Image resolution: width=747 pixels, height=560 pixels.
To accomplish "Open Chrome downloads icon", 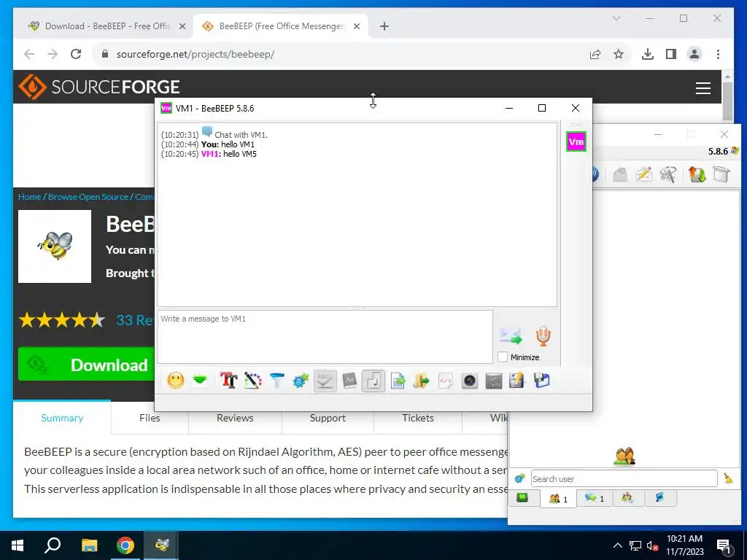I will [x=648, y=54].
